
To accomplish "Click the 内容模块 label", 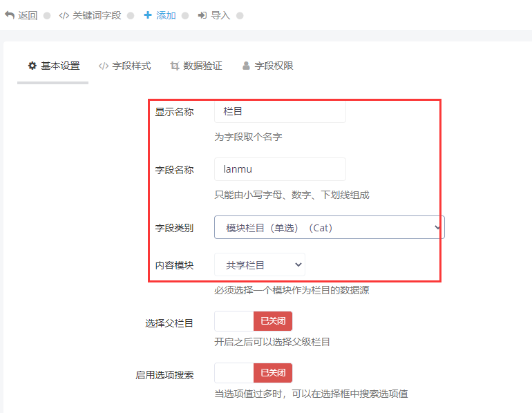I will (174, 265).
